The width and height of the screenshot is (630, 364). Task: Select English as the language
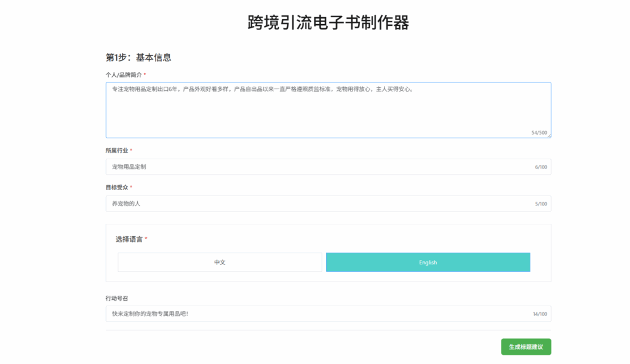tap(428, 262)
